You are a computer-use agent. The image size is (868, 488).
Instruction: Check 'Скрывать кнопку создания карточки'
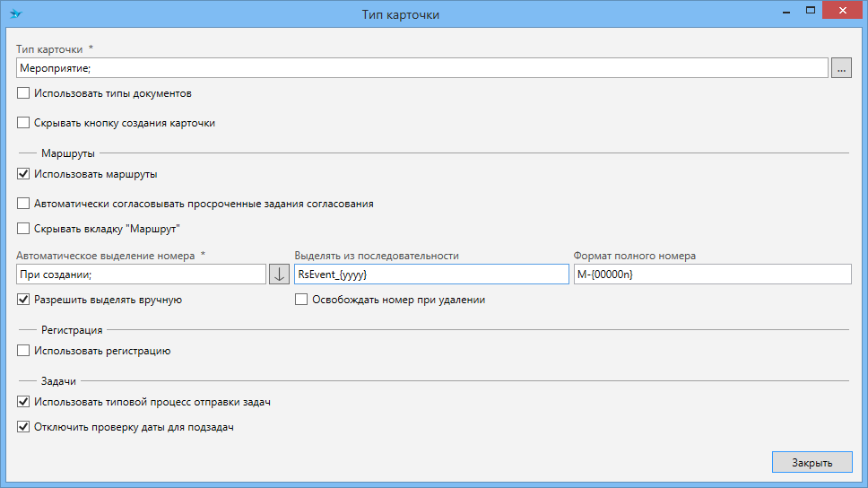[x=23, y=123]
